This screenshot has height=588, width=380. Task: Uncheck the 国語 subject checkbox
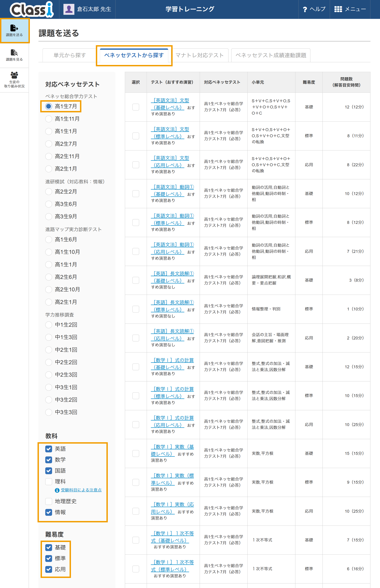point(49,471)
